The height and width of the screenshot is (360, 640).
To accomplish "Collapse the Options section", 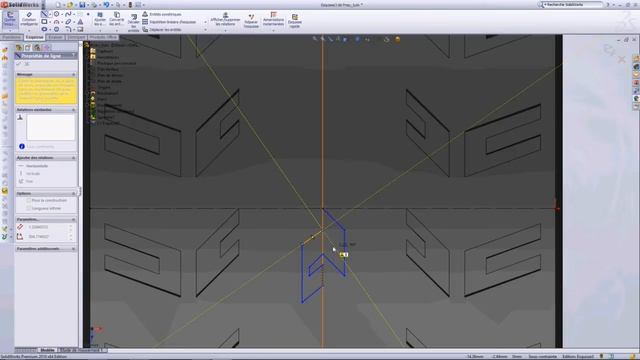I will (x=74, y=193).
